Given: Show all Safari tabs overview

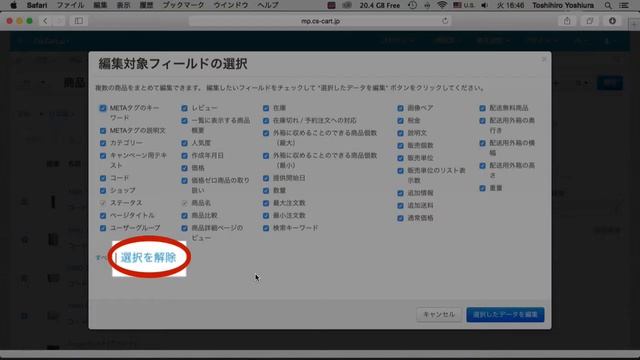Looking at the screenshot, I should [x=589, y=21].
